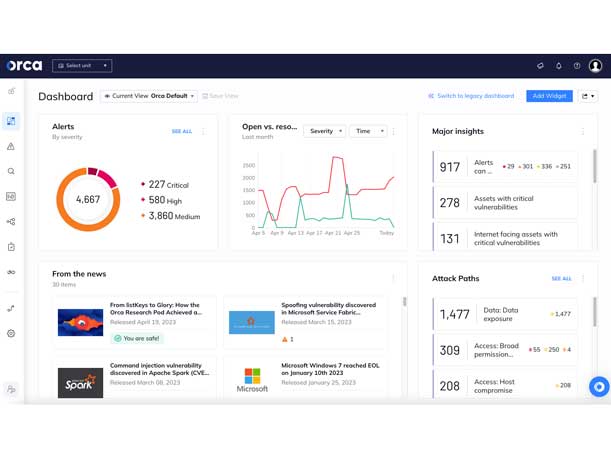Select the dashboard icon in left sidebar
The width and height of the screenshot is (611, 458).
[x=11, y=121]
